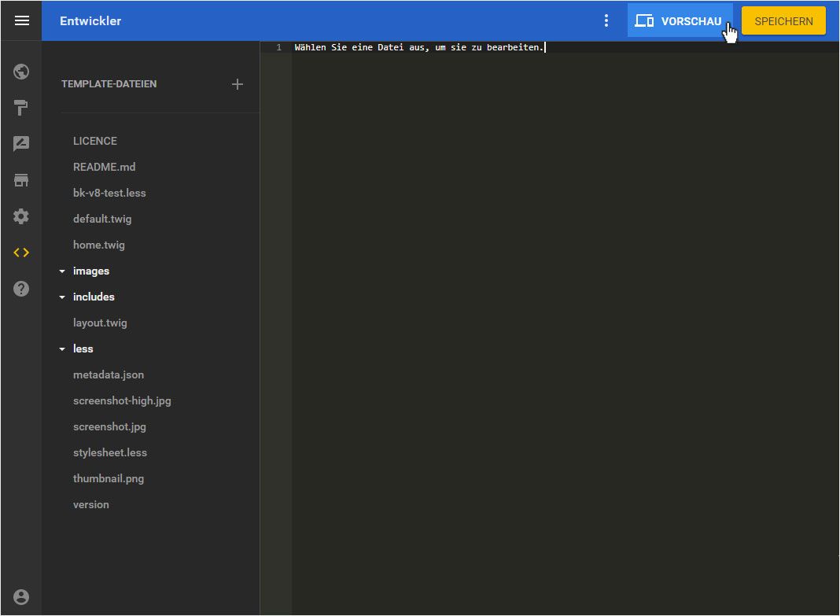Screen dimensions: 840x616
Task: Open the thumbnail.png file
Action: click(109, 479)
